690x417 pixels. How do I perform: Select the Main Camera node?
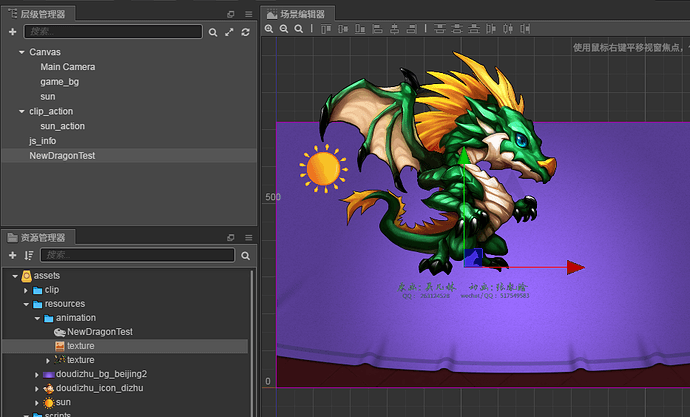tap(68, 66)
